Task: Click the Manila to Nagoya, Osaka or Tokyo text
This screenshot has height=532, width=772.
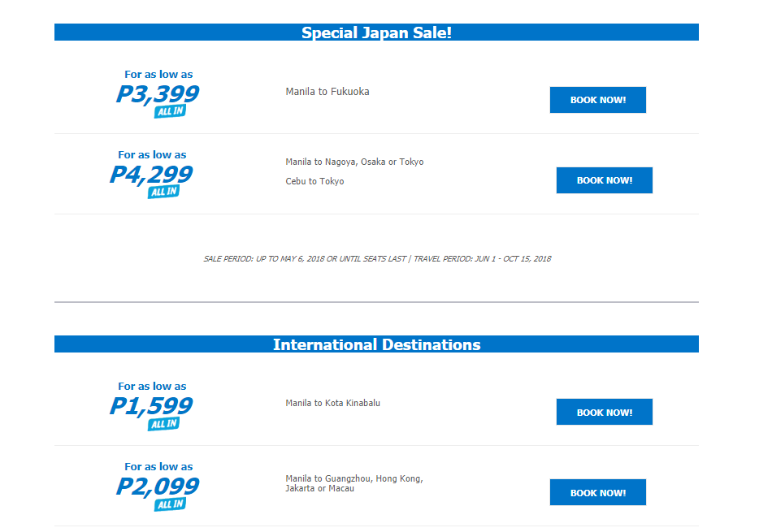Action: pyautogui.click(x=354, y=162)
